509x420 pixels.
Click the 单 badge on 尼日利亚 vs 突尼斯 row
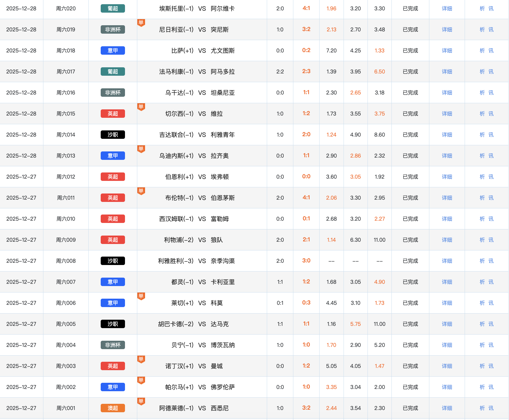[141, 23]
